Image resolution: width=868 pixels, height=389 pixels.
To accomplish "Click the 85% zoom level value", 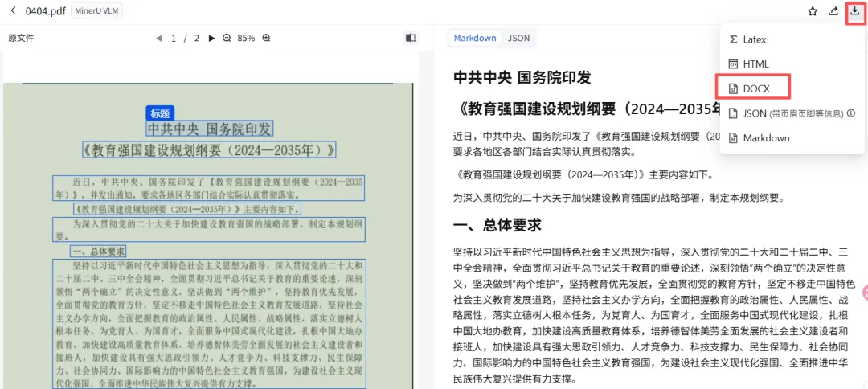I will click(x=247, y=39).
